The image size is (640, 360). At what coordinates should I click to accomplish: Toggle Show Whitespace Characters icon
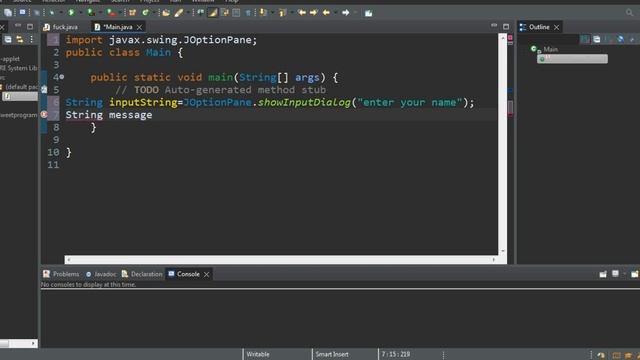pyautogui.click(x=248, y=13)
